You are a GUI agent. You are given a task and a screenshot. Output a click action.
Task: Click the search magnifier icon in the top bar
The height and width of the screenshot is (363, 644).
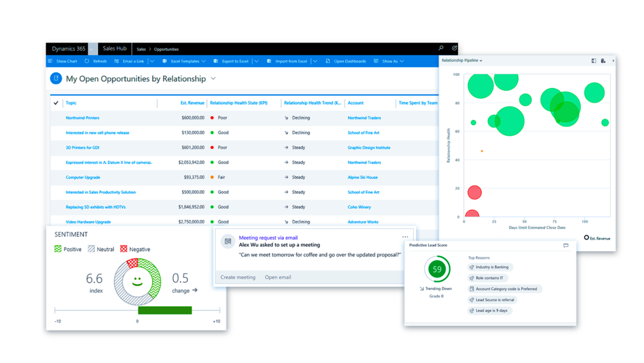coord(441,48)
